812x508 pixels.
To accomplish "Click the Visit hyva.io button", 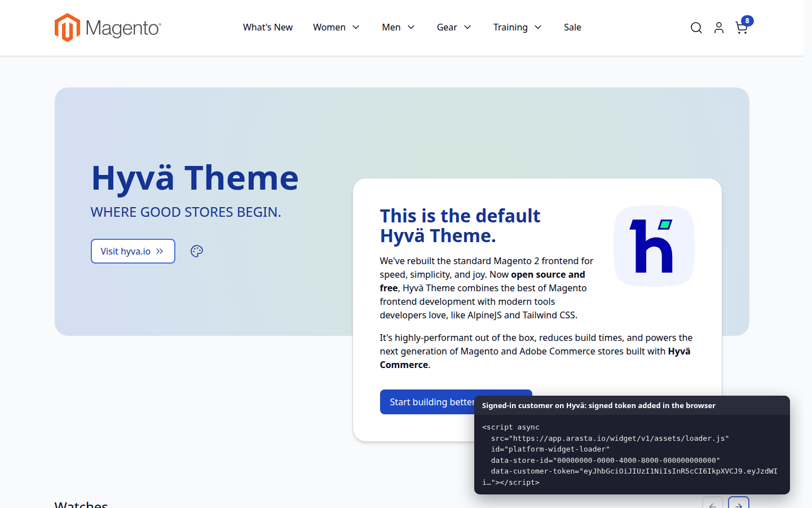I will point(133,251).
